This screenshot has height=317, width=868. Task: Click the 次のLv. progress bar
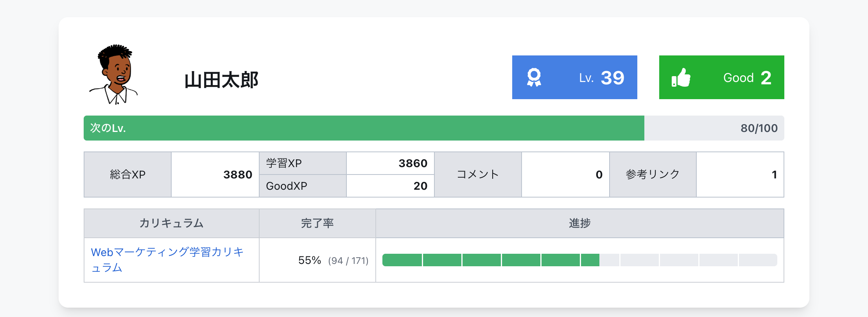pos(364,128)
